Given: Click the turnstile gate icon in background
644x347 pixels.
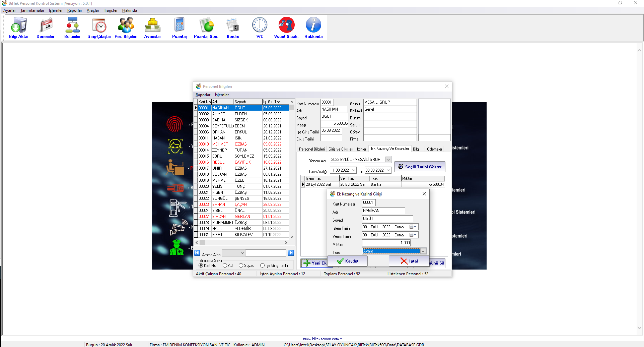Looking at the screenshot, I should tap(177, 208).
